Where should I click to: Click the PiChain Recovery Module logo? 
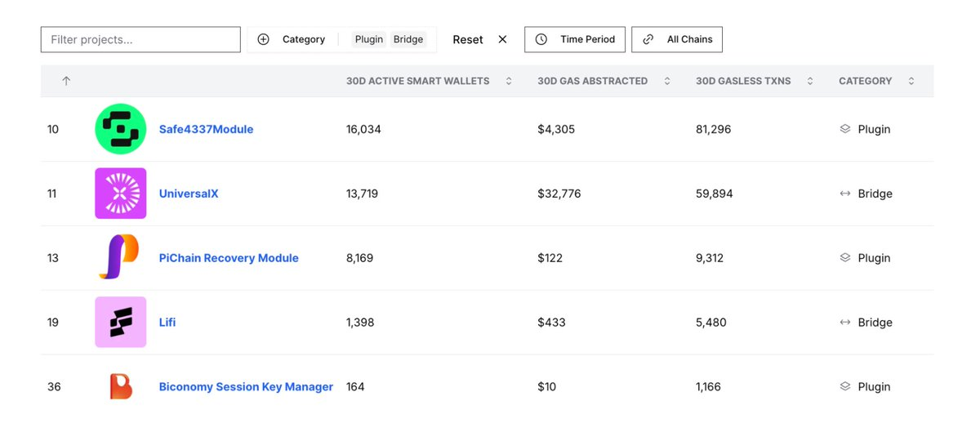point(120,258)
